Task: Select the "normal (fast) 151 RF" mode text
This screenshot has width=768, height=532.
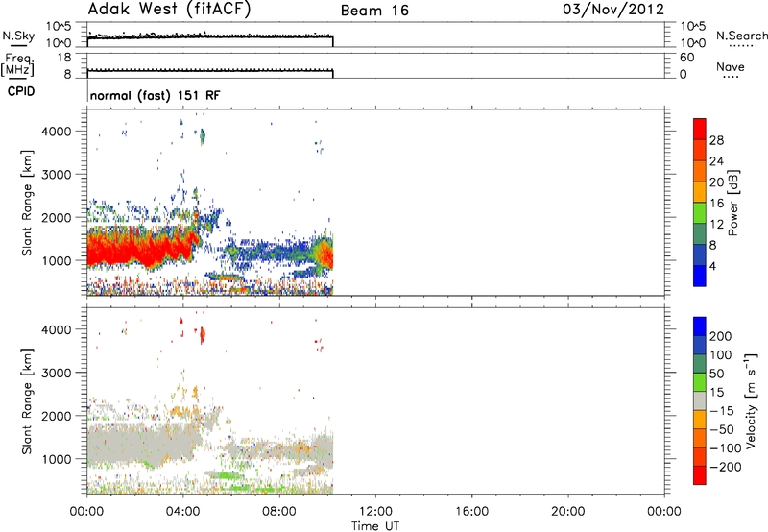Action: (x=156, y=95)
